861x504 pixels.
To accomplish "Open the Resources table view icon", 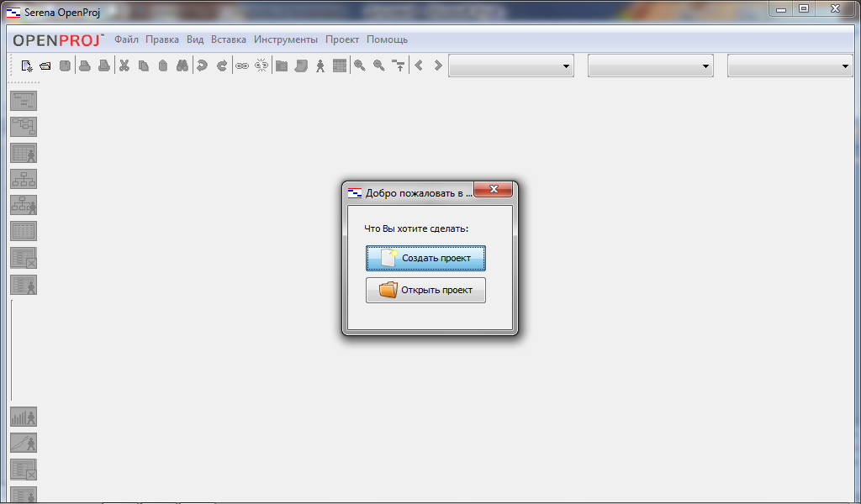I will (x=24, y=153).
